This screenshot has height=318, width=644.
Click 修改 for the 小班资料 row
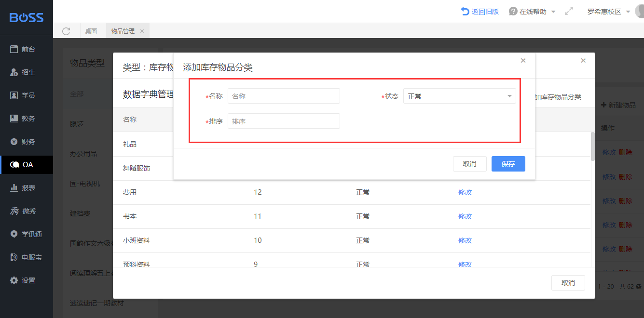pos(465,240)
